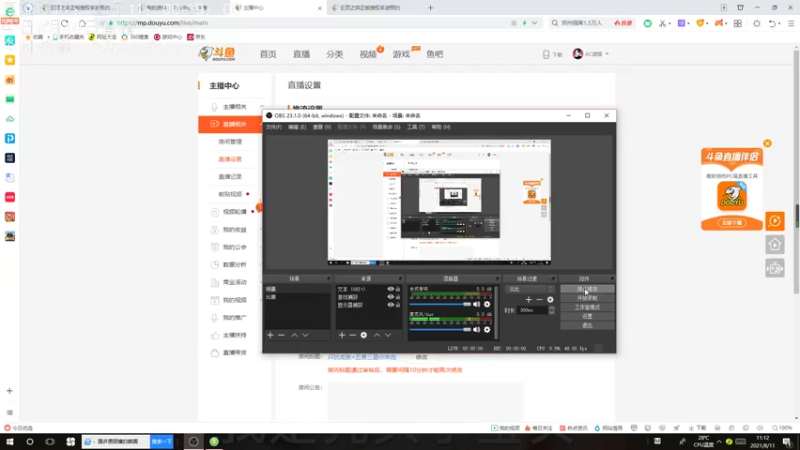Toggle visibility of 显示器捕获 source
800x450 pixels.
pos(390,305)
